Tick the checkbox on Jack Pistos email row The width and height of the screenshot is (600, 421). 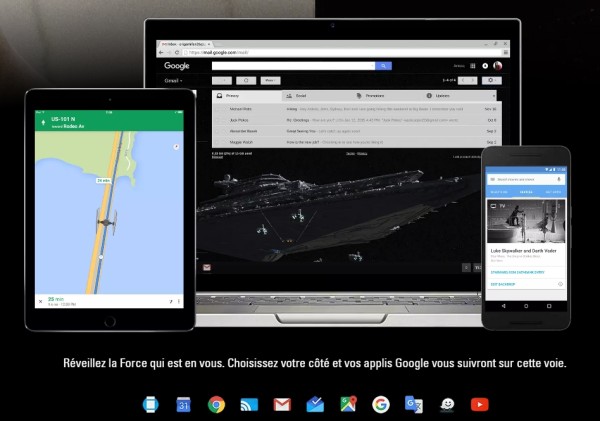[219, 120]
